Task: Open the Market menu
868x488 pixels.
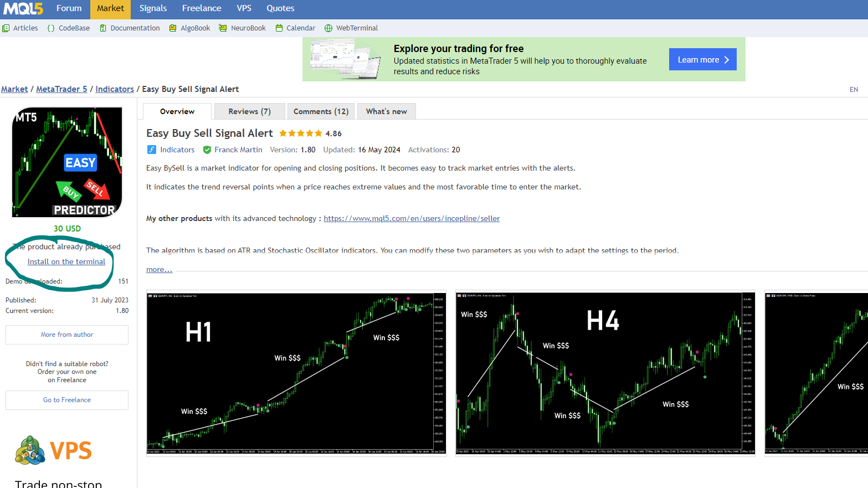Action: (x=111, y=8)
